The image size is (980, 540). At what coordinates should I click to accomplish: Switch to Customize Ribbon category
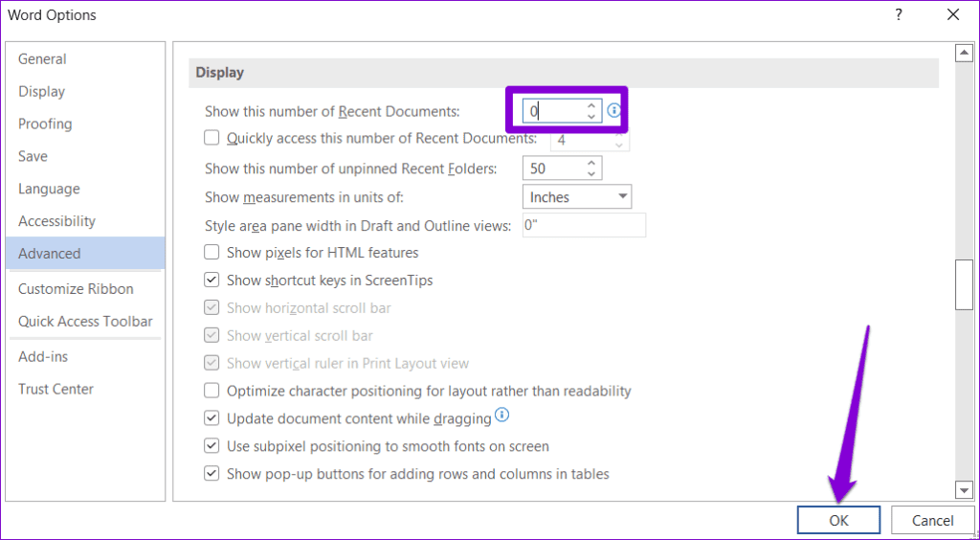tap(76, 289)
